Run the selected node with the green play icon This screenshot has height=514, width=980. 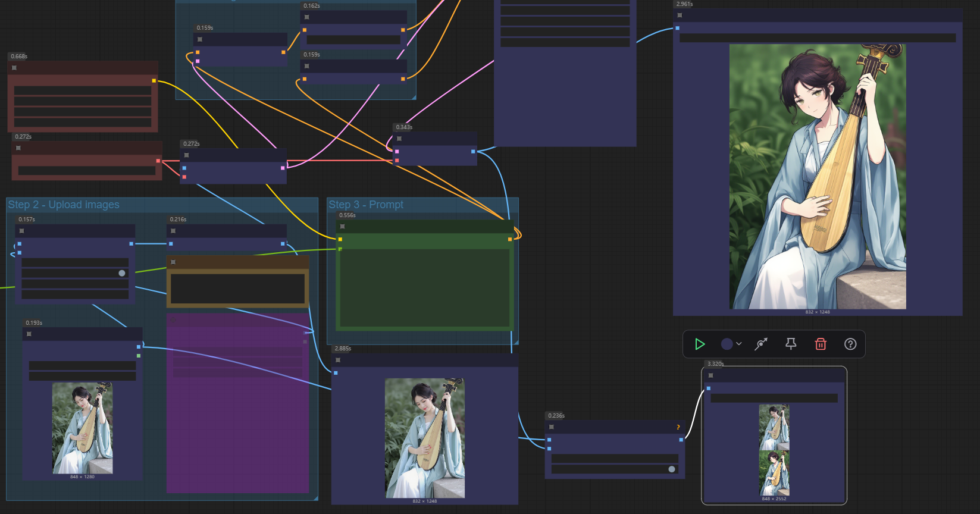pos(700,344)
